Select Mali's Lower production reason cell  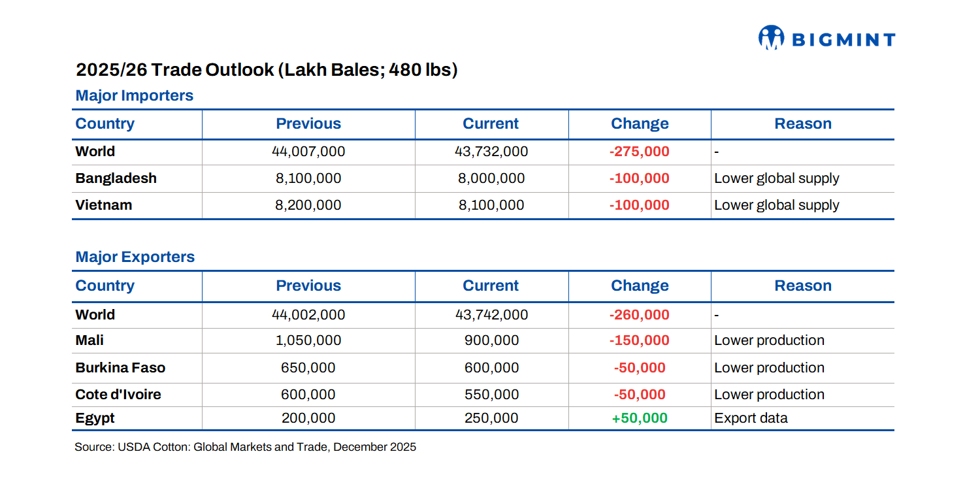(x=769, y=340)
